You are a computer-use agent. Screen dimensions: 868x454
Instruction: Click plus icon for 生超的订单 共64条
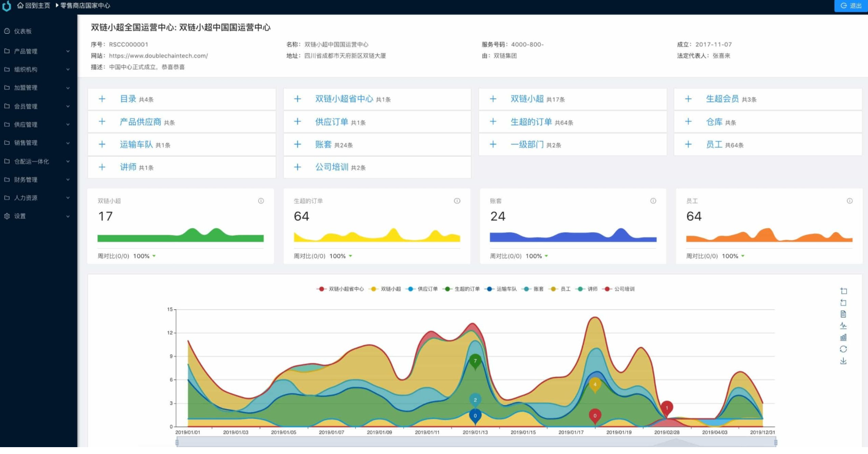coord(493,121)
